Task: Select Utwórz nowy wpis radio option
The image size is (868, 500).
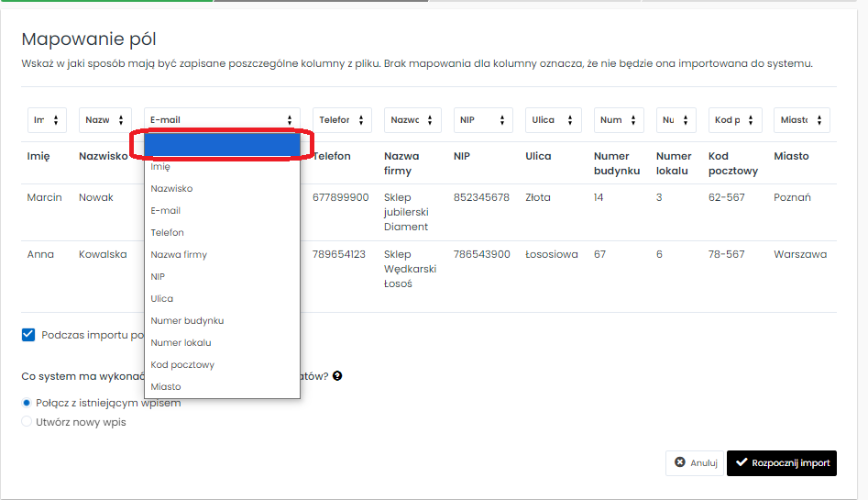Action: click(x=26, y=422)
